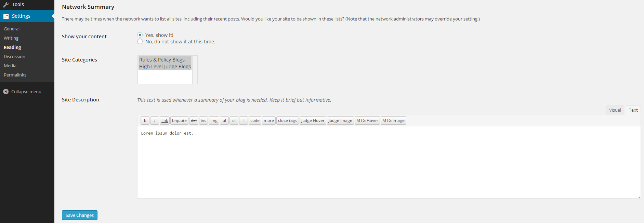644x223 pixels.
Task: Click the Collapse menu arrow icon
Action: coord(6,92)
